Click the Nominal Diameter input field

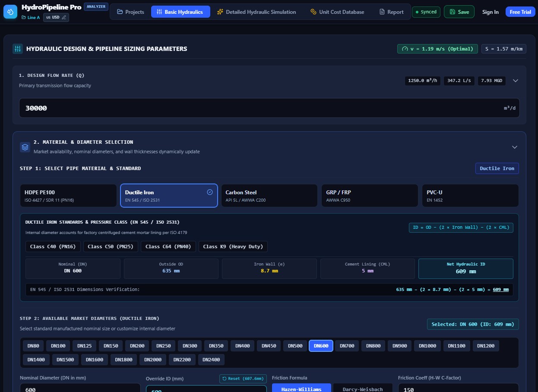[x=80, y=388]
